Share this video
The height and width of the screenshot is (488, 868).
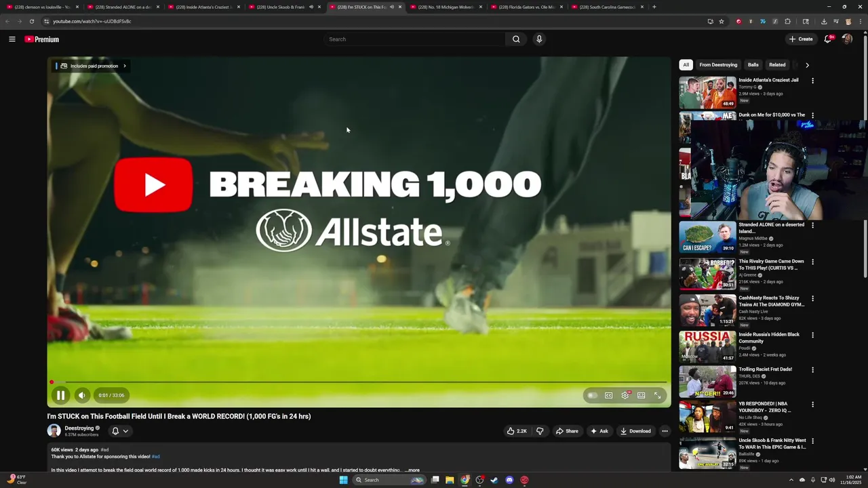tap(567, 431)
